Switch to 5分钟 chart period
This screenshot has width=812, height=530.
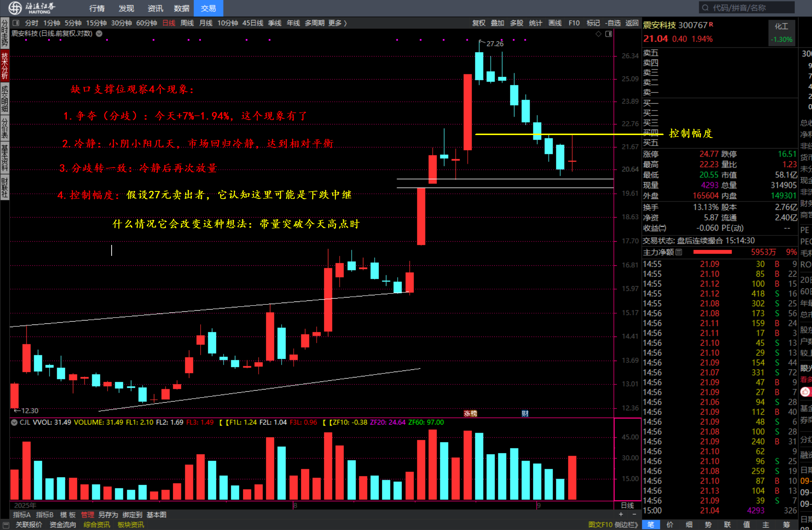pyautogui.click(x=73, y=23)
